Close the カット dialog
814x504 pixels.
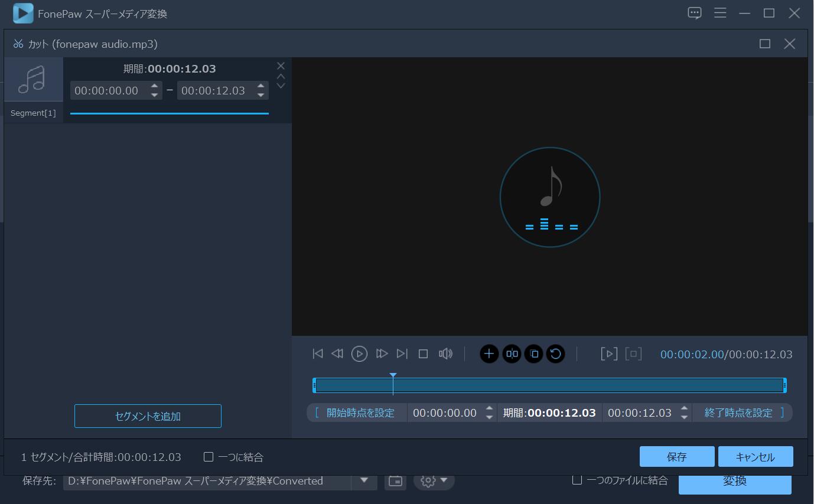(x=790, y=44)
